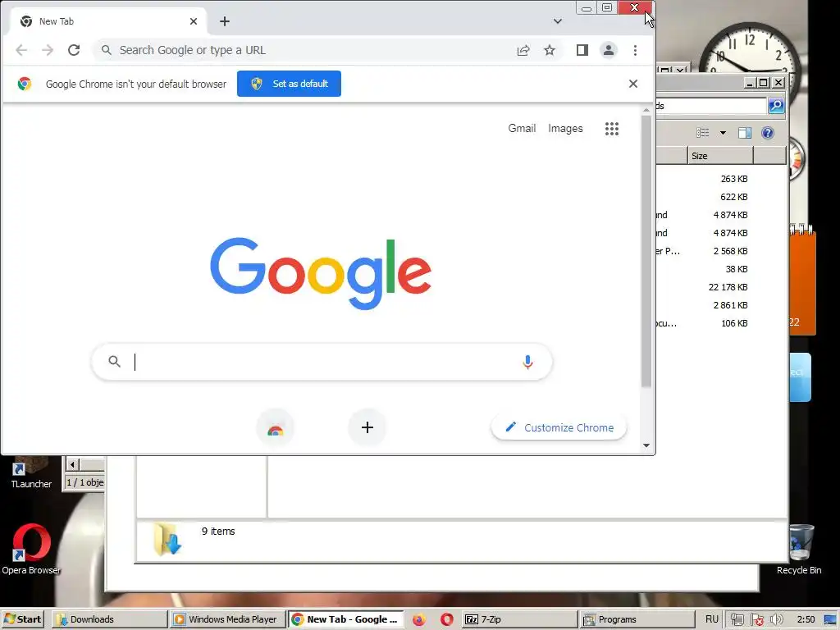Click the Explorer change view icon

click(x=703, y=133)
